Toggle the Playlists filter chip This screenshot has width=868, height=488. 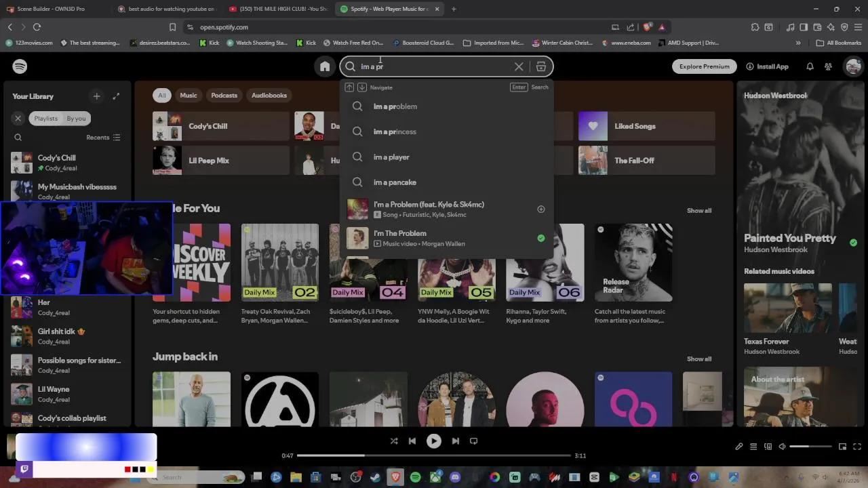[46, 119]
